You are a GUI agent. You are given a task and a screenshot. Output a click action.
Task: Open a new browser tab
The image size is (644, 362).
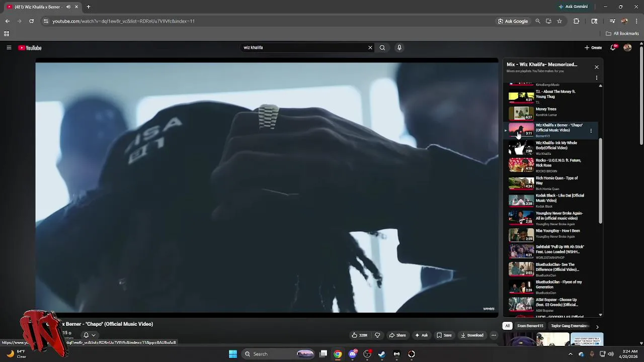tap(88, 7)
